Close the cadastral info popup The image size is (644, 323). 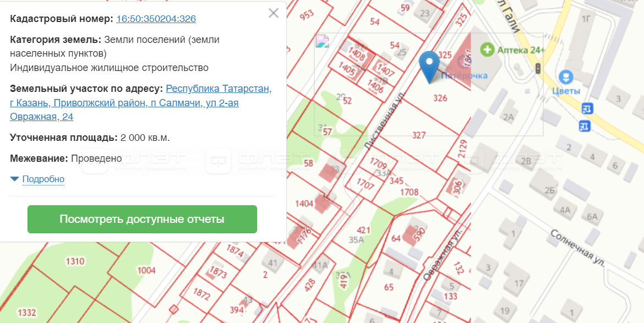[274, 13]
